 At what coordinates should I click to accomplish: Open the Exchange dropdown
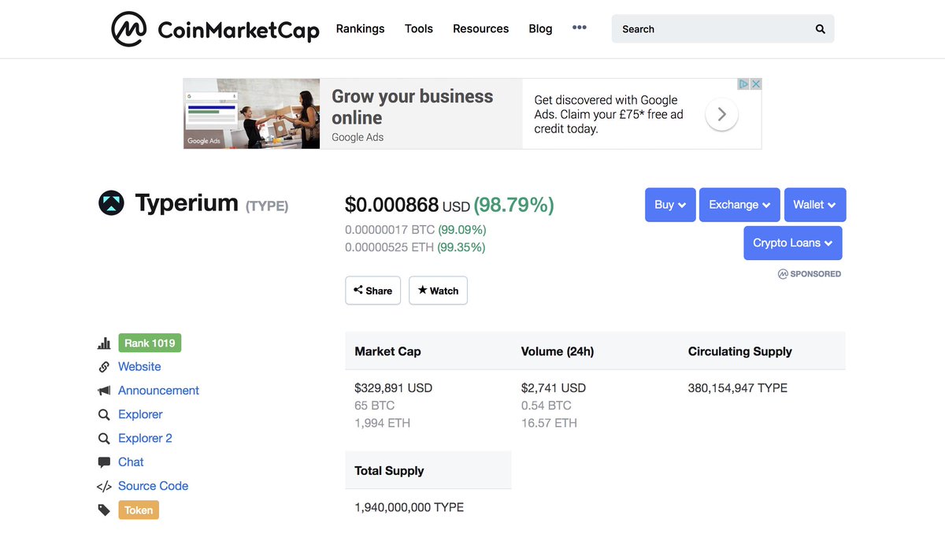(x=739, y=205)
